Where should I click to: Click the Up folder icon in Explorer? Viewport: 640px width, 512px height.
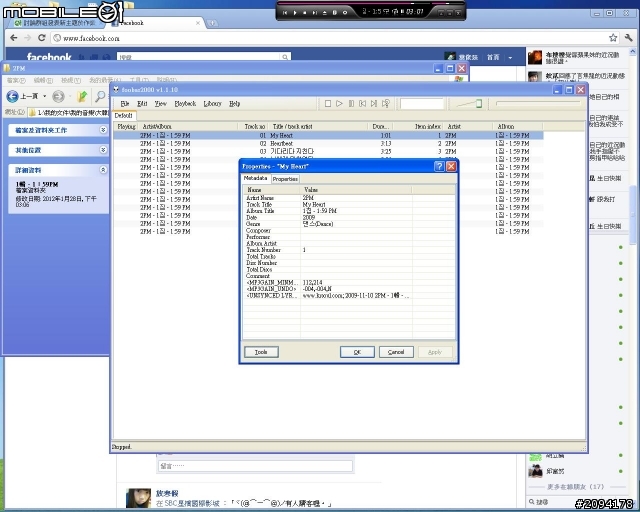point(82,96)
